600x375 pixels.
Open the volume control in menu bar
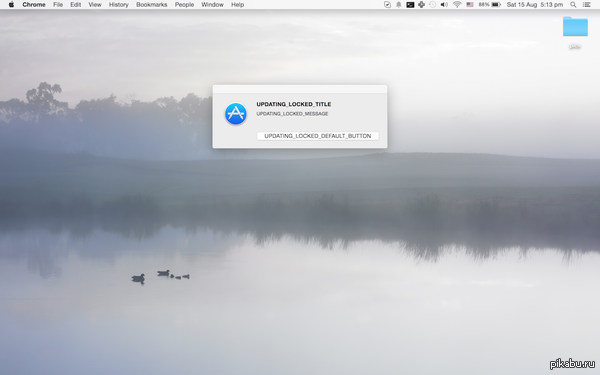click(444, 5)
